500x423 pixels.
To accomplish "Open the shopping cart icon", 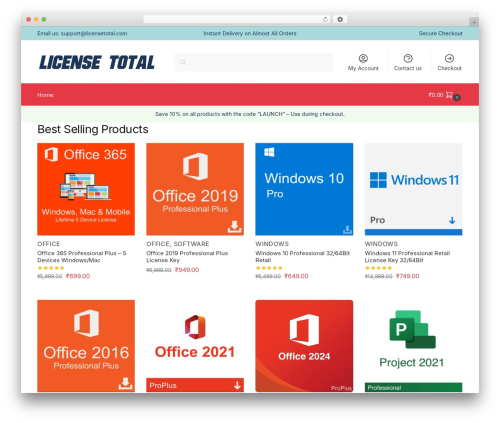I will tap(449, 95).
